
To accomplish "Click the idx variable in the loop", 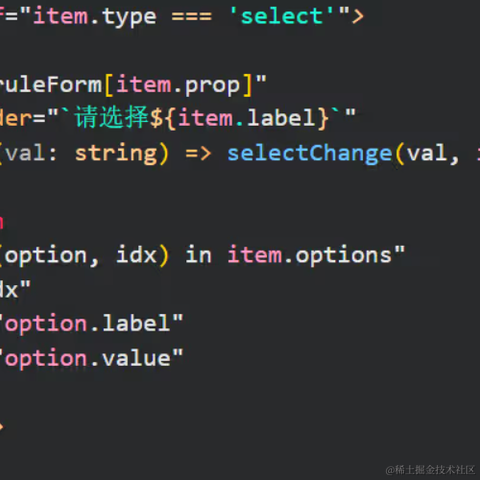I will 136,255.
